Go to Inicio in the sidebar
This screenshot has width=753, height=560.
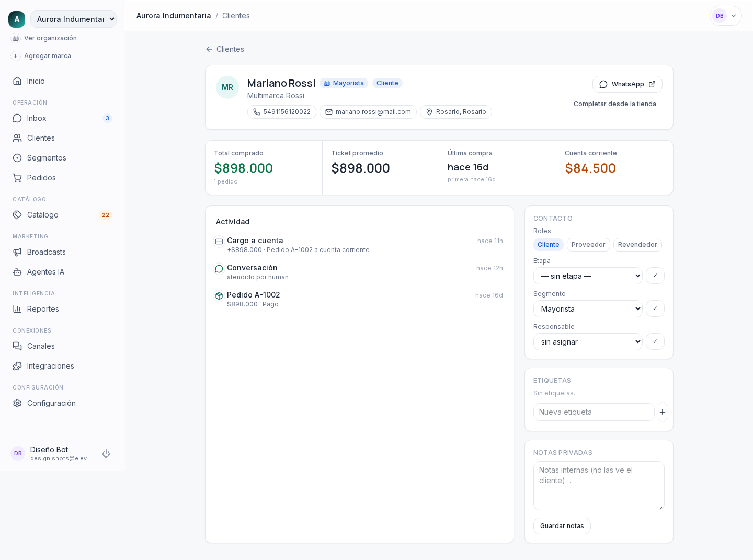(62, 81)
